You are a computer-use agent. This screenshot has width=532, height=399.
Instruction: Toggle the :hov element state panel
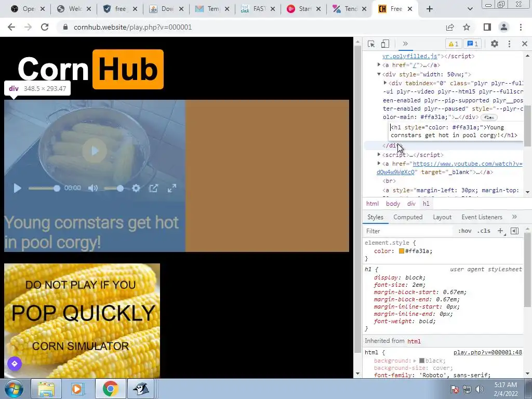pos(464,231)
